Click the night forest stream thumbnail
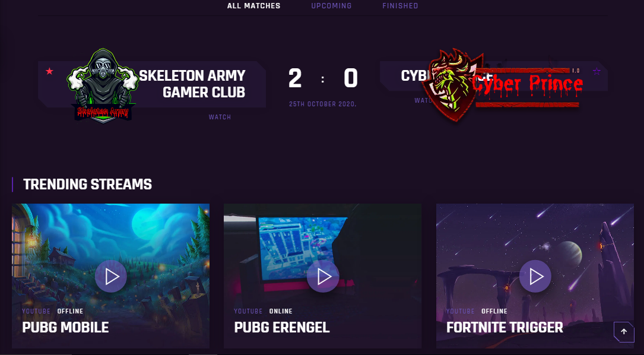 [x=110, y=275]
